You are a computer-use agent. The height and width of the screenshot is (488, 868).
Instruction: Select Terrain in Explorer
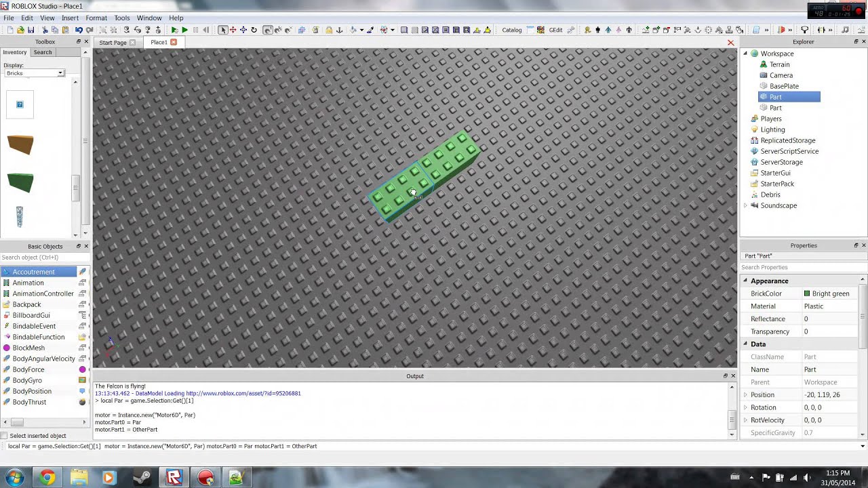click(779, 64)
